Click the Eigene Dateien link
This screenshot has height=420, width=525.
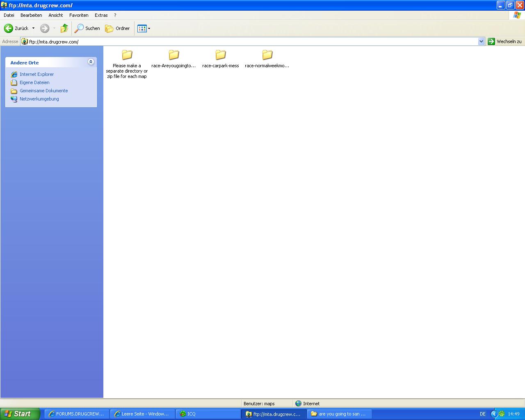pos(34,82)
